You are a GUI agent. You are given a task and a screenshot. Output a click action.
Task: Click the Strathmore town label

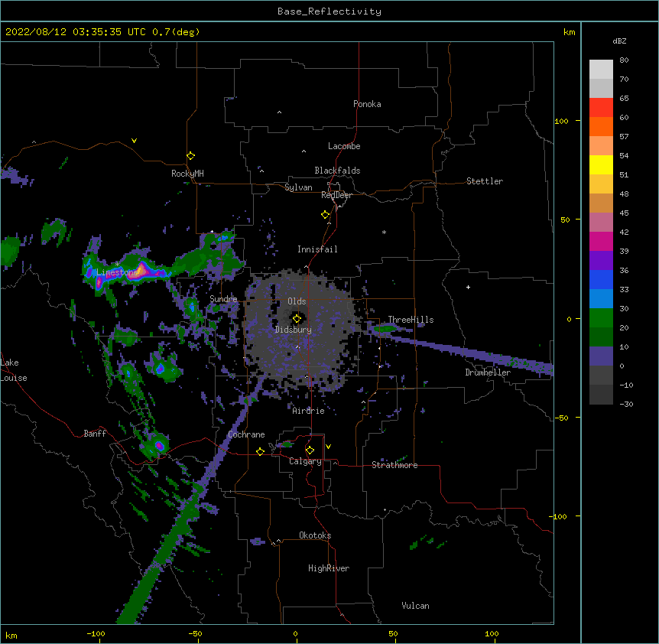click(x=394, y=465)
